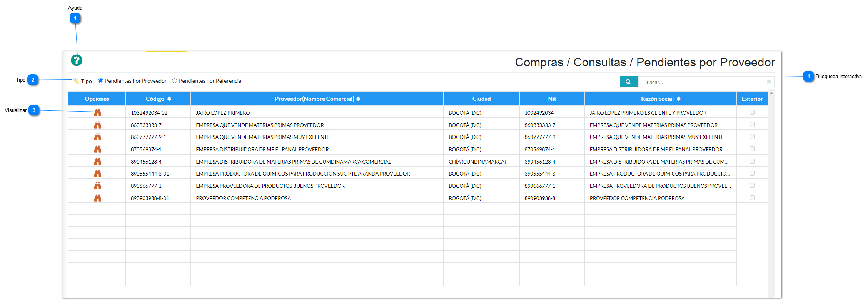The height and width of the screenshot is (301, 868).
Task: View details for code 890555444-8-01
Action: [98, 174]
